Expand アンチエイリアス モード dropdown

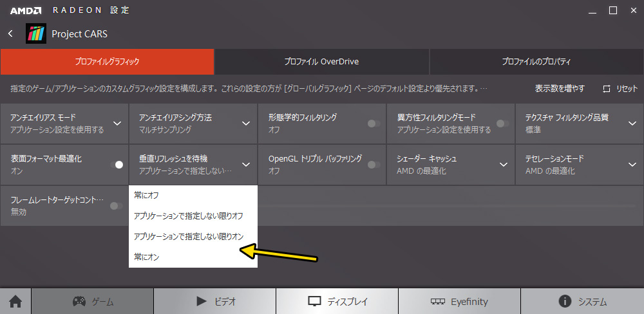click(x=117, y=124)
